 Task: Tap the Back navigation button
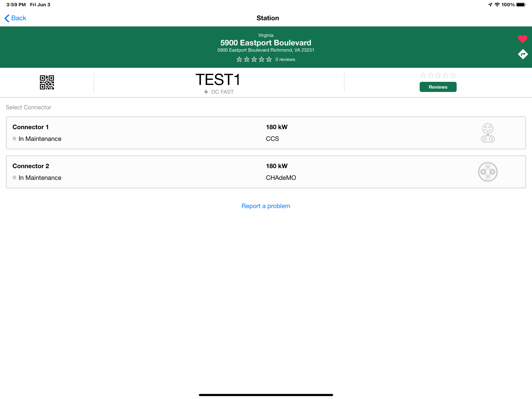point(15,18)
